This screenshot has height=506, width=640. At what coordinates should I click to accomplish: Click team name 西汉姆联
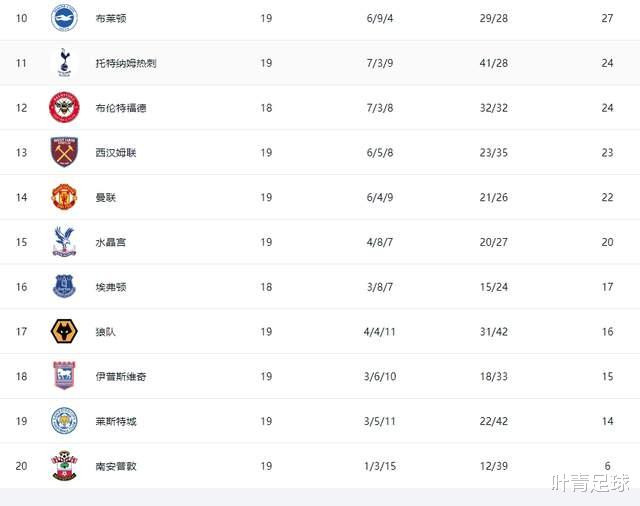[116, 153]
